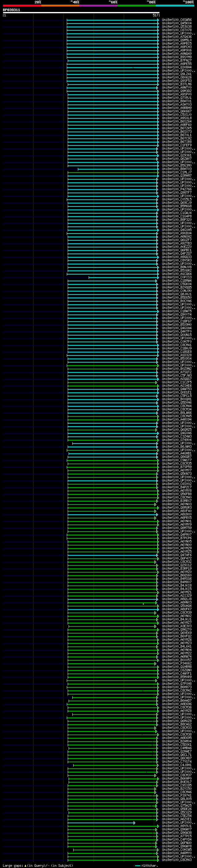The width and height of the screenshot is (197, 868).
Task: Select hit label UniRef100_B6SZ64
Action: coord(177,121)
